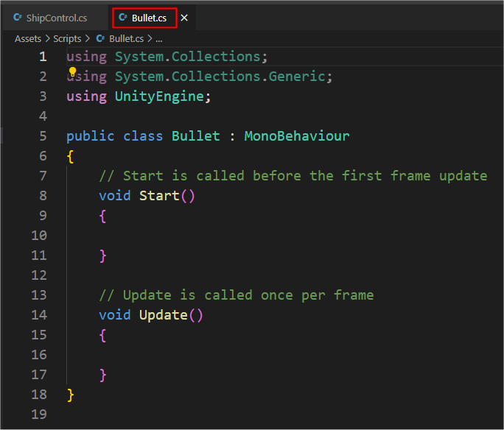
Task: Click Assets in the breadcrumb path
Action: pyautogui.click(x=28, y=39)
